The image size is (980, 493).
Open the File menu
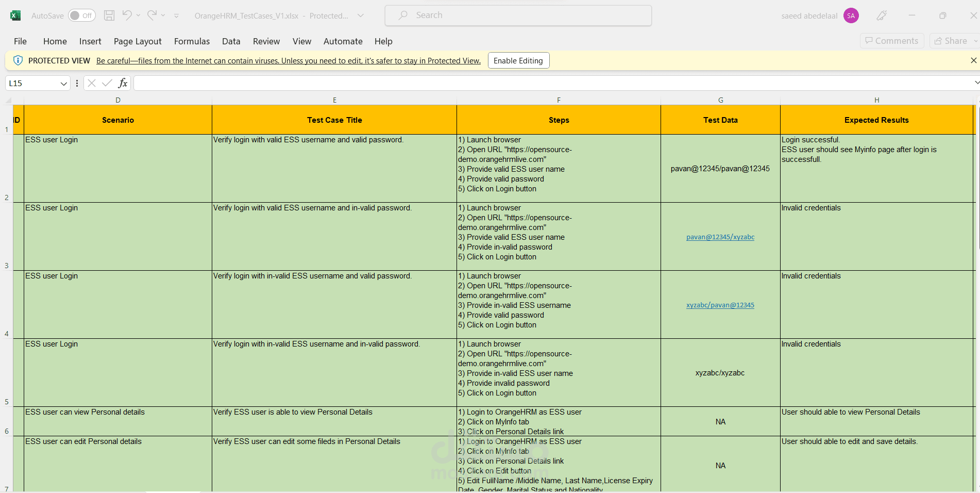click(21, 41)
